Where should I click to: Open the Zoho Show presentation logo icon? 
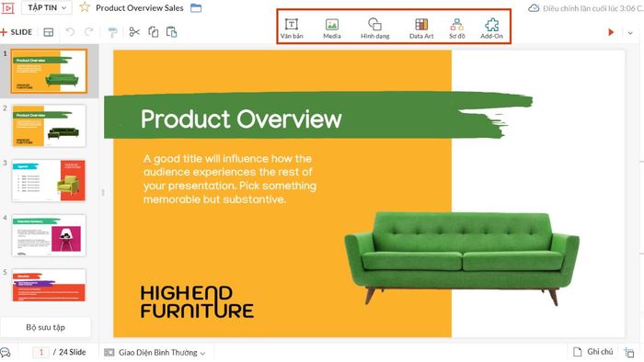(7, 7)
